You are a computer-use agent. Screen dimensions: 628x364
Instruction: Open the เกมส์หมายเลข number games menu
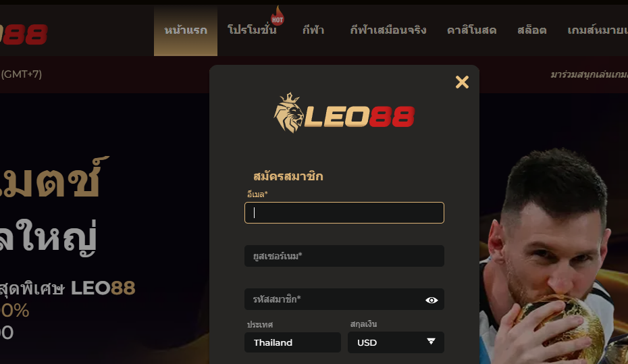(598, 30)
